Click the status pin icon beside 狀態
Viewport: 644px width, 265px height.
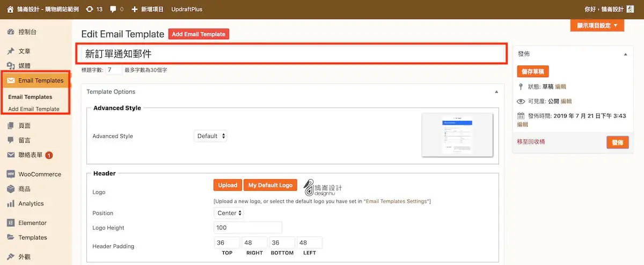click(x=521, y=86)
